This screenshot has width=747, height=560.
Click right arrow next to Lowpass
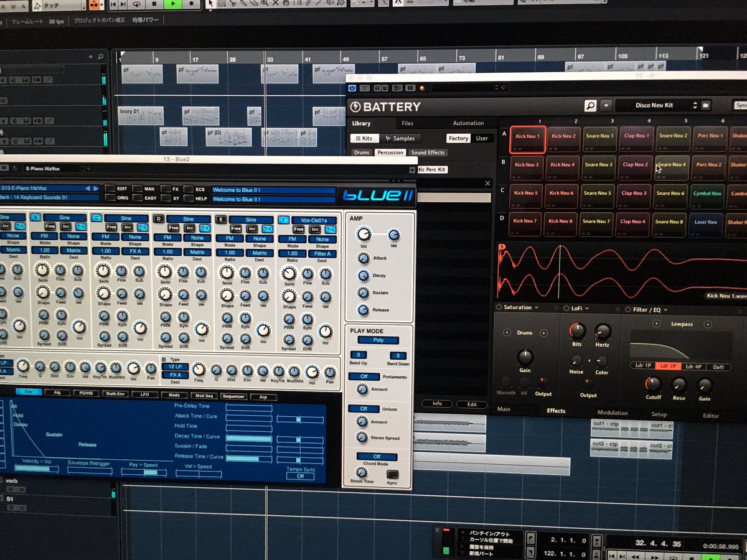tap(707, 324)
